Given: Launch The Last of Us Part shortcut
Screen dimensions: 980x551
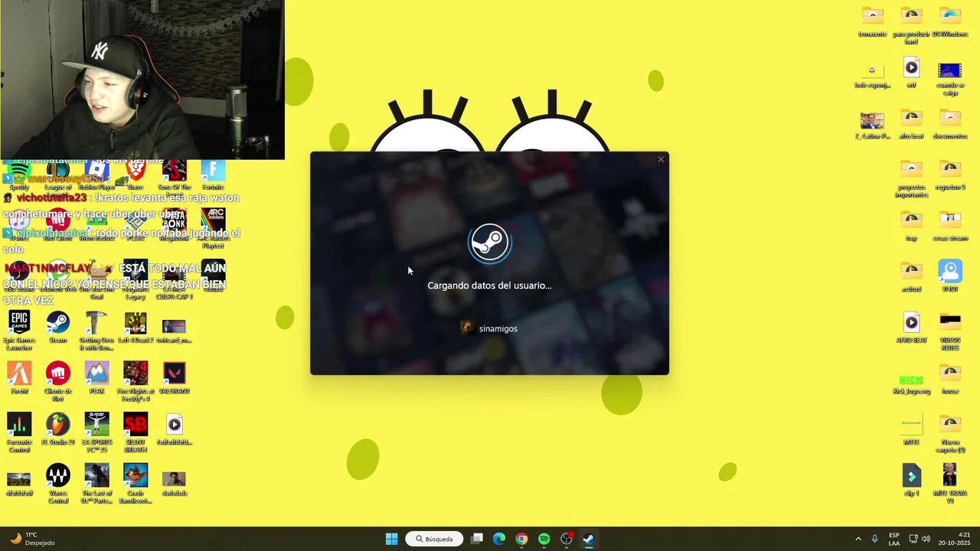Looking at the screenshot, I should tap(96, 484).
